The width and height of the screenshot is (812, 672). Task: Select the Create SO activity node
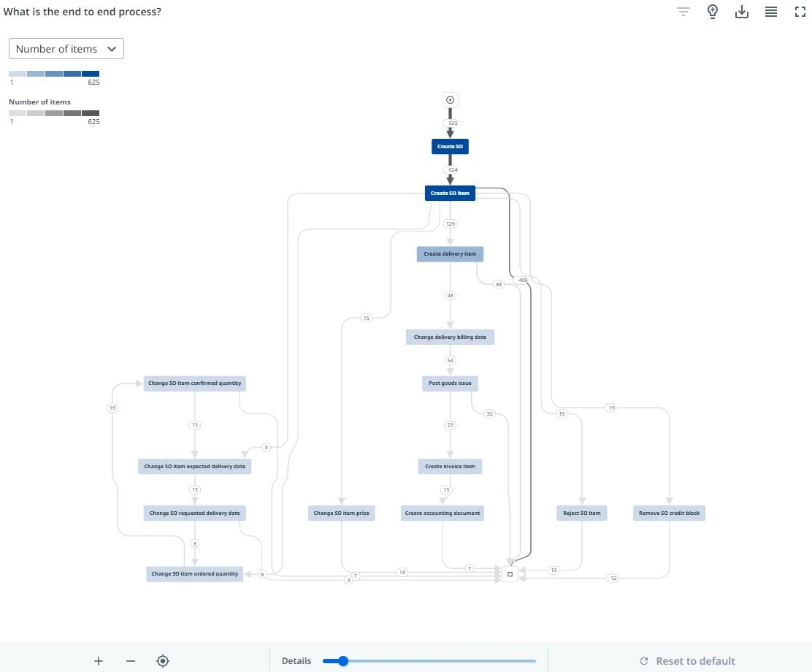[x=450, y=147]
